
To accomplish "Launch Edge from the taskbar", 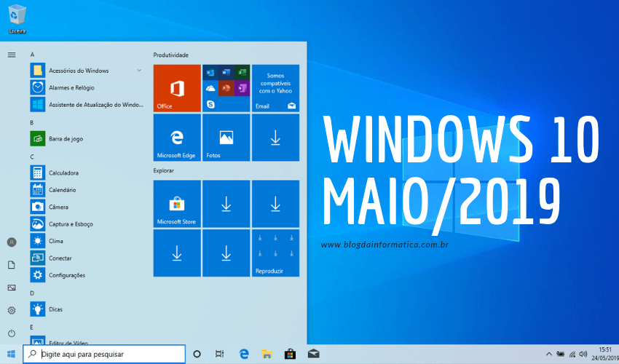I will point(244,354).
